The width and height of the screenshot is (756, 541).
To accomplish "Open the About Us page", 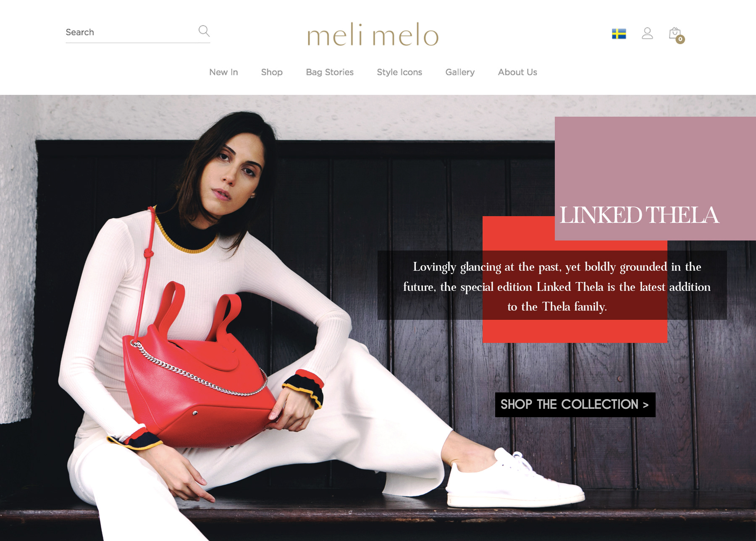I will coord(517,72).
